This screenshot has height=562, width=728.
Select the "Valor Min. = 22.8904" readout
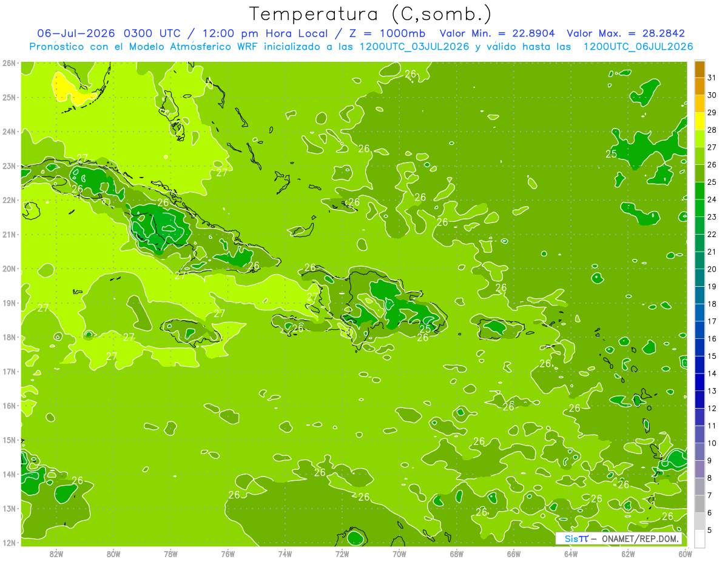(497, 33)
